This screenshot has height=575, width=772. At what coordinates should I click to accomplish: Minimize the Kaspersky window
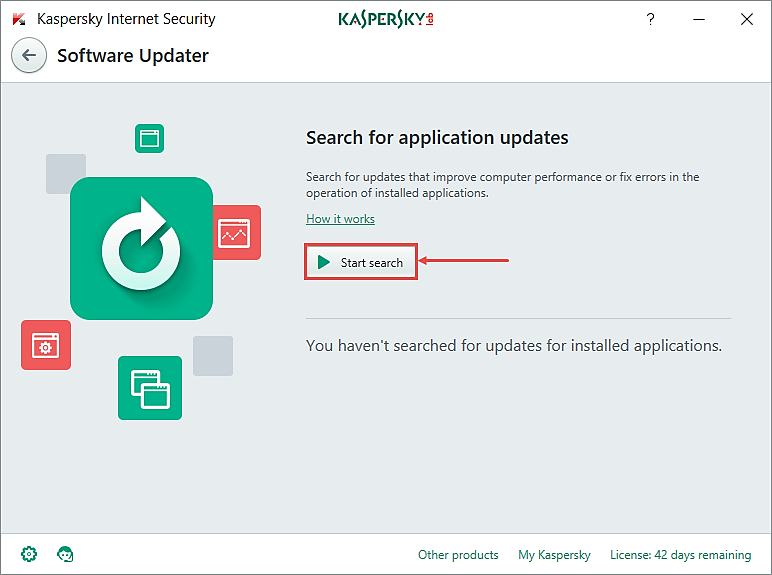pos(699,19)
